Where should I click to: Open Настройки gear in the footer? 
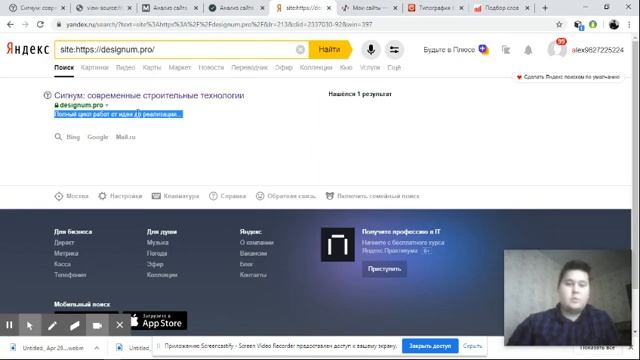click(x=120, y=196)
